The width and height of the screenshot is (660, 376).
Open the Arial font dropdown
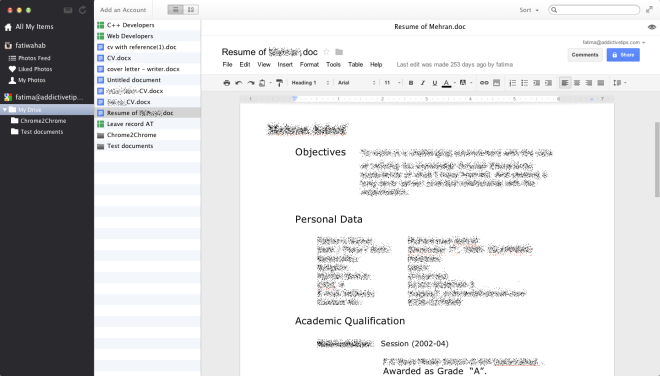pyautogui.click(x=357, y=83)
